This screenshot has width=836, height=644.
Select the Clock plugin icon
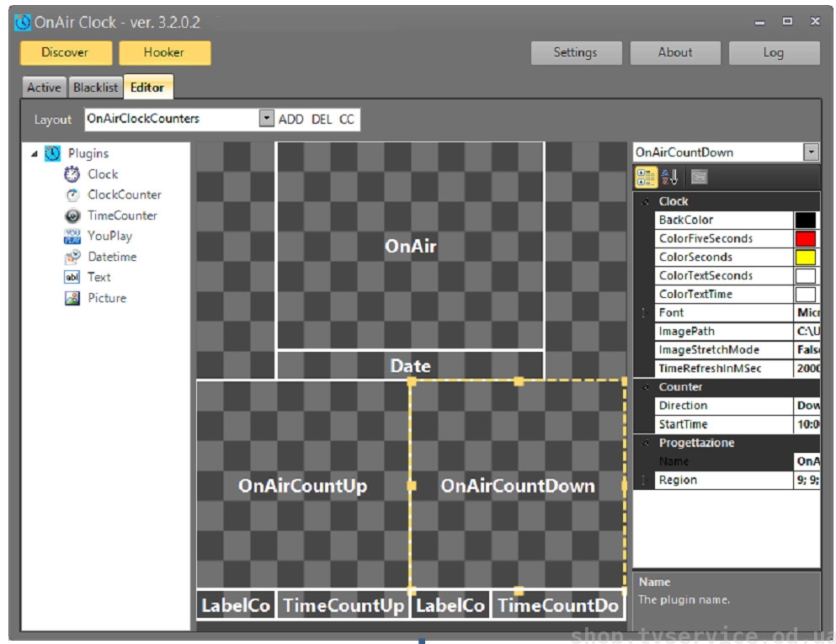[x=72, y=174]
